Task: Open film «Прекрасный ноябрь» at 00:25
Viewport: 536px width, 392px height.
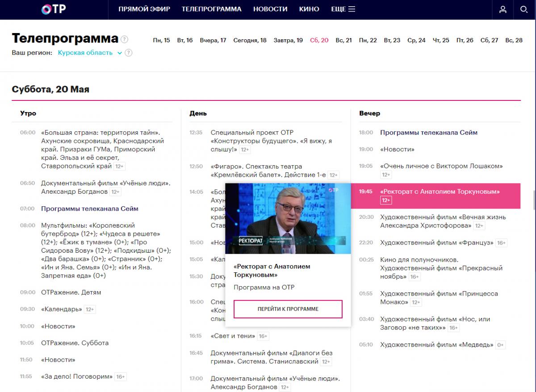Action: pyautogui.click(x=441, y=268)
